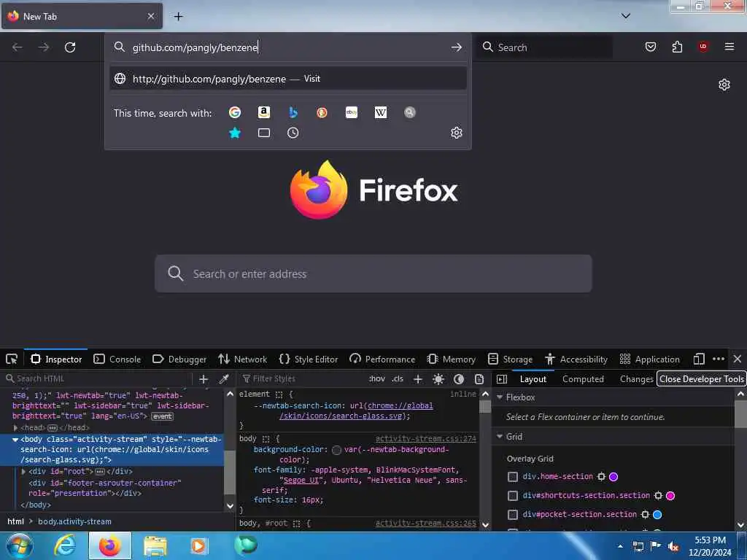
Task: Click the Search HTML field
Action: click(x=98, y=379)
